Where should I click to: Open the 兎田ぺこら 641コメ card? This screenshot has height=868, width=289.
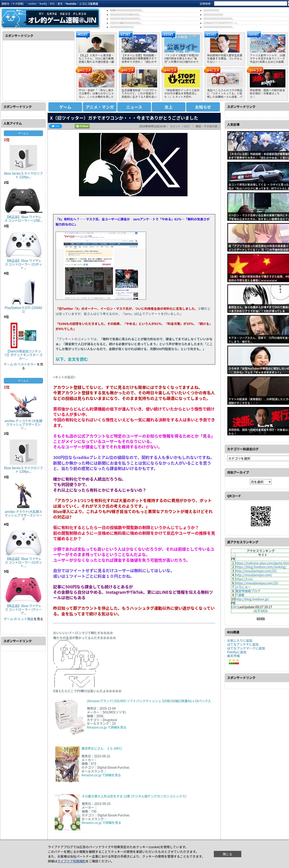tap(224, 78)
